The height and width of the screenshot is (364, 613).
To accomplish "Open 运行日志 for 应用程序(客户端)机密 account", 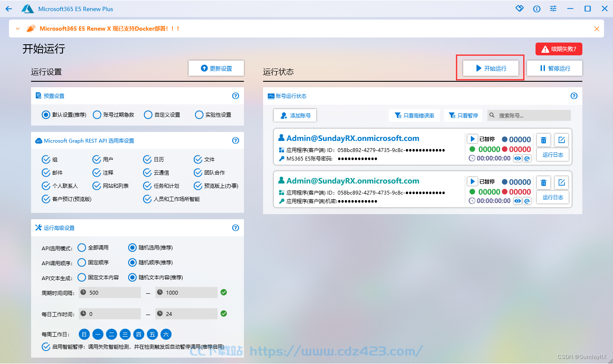I will click(x=553, y=198).
